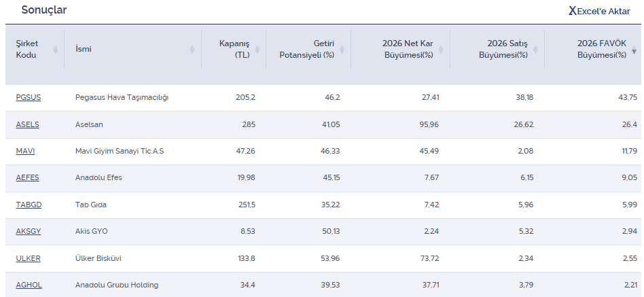
Task: Open the AGHOL stock link
Action: tap(29, 285)
